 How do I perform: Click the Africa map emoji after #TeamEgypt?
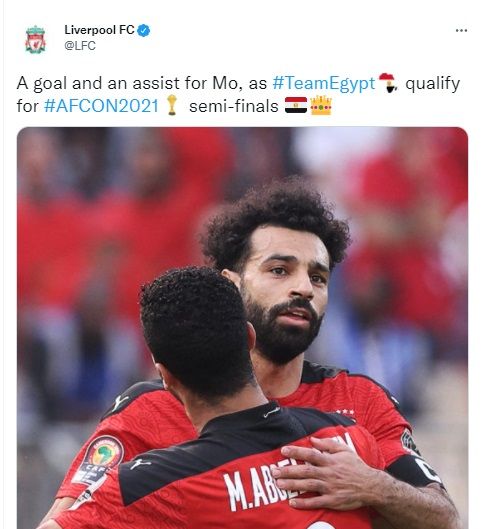click(x=388, y=83)
